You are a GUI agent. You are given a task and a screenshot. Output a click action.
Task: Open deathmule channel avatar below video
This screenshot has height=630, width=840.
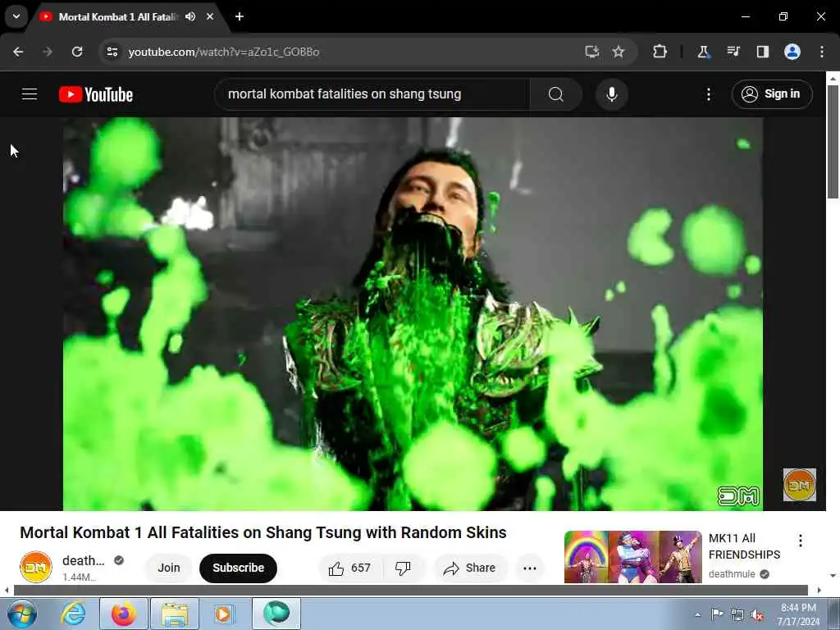[x=36, y=568]
